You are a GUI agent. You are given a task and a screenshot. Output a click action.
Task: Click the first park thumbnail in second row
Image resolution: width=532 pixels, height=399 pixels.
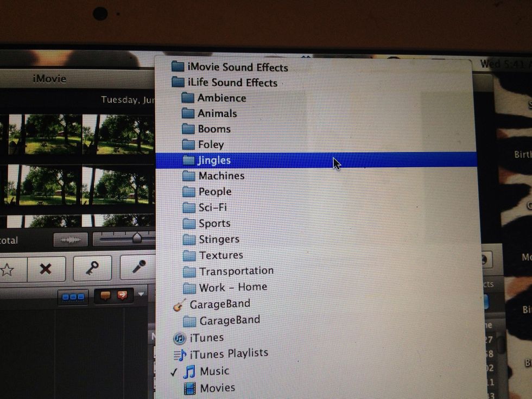[44, 185]
